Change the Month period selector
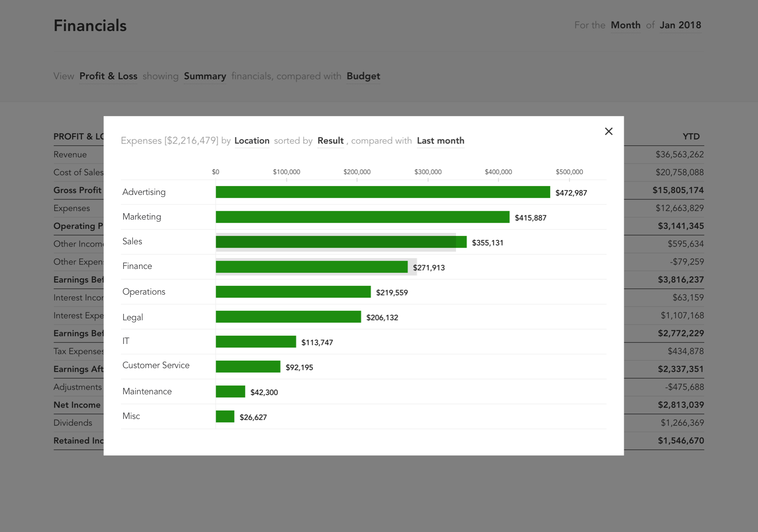The image size is (758, 532). click(x=625, y=25)
